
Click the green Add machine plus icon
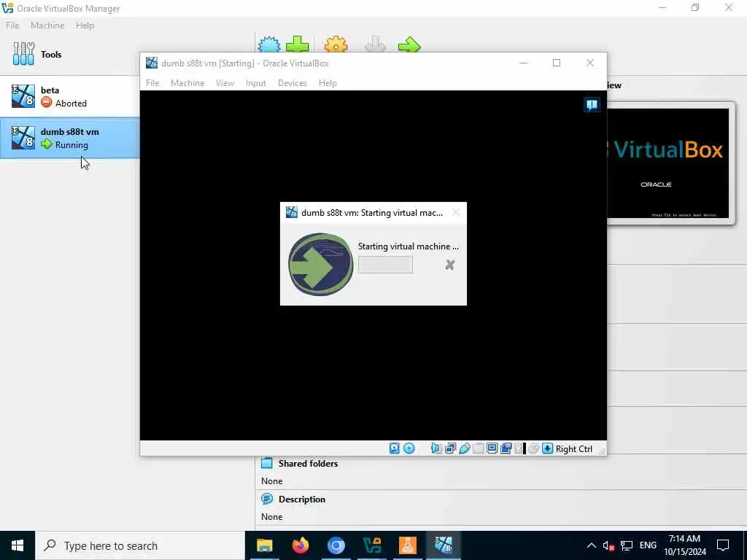298,44
